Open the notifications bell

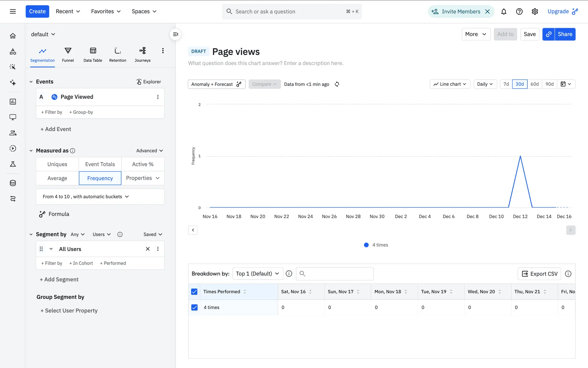[x=503, y=11]
